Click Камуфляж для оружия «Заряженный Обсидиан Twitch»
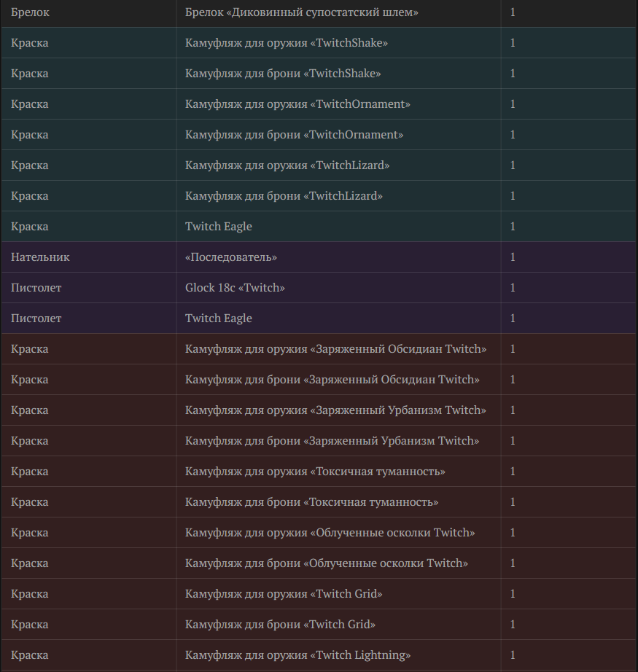 click(335, 349)
